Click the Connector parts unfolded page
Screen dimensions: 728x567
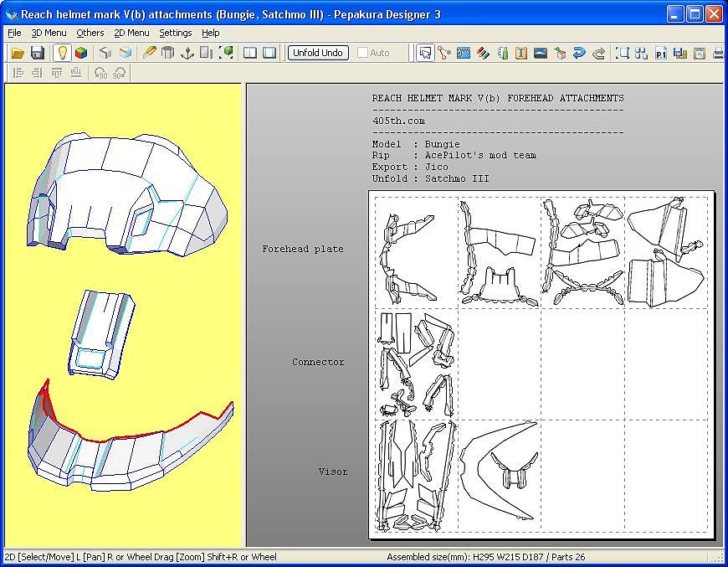[x=417, y=364]
